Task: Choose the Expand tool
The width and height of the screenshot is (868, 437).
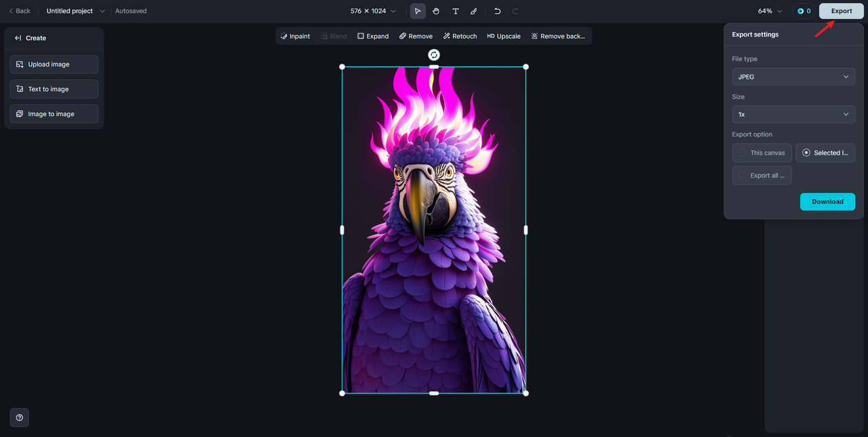Action: point(373,36)
